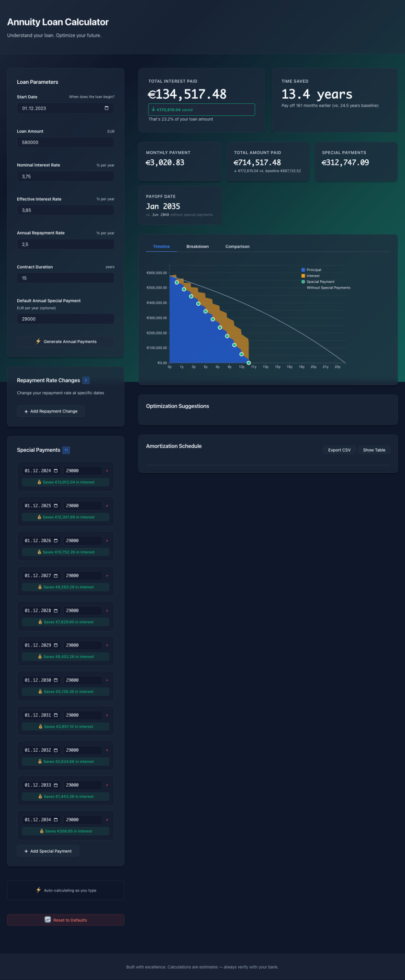Remove the 01.12.2028 special payment

pos(107,611)
